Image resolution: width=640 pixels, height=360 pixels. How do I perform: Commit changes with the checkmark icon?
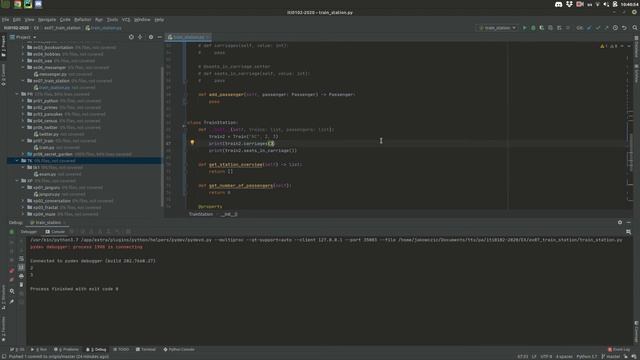598,28
